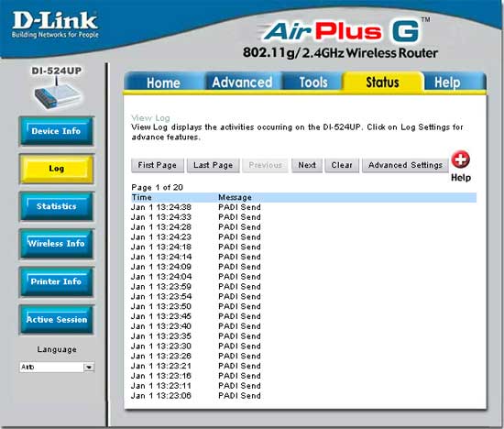
Task: Click the AirPlus G product logo
Action: [x=345, y=31]
